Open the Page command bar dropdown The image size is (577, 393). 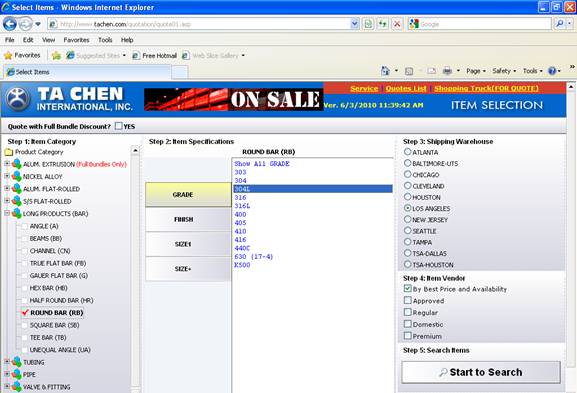pos(476,71)
